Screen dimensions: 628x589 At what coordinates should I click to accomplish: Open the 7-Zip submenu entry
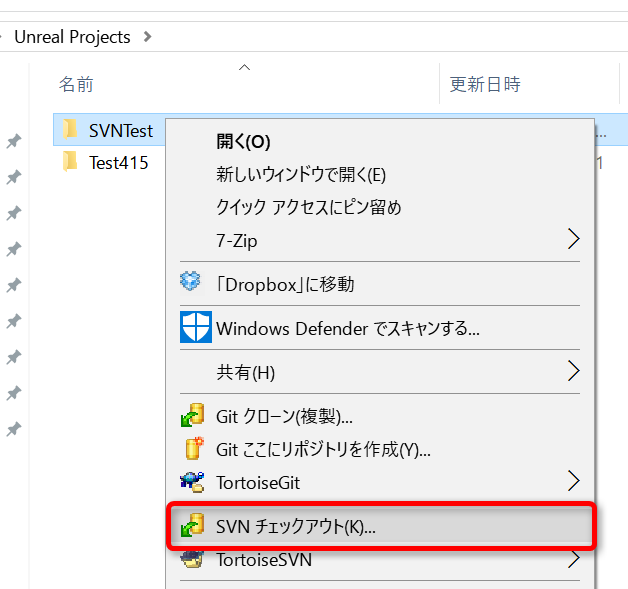point(380,240)
